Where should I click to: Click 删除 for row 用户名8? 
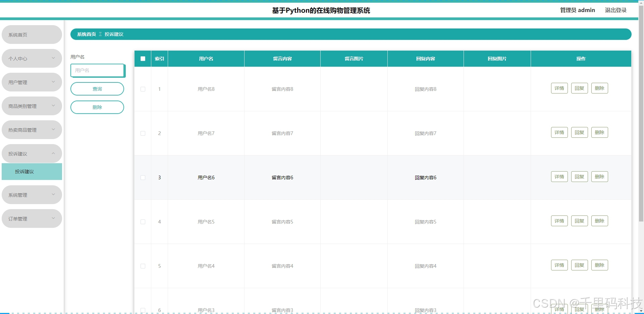pos(600,88)
